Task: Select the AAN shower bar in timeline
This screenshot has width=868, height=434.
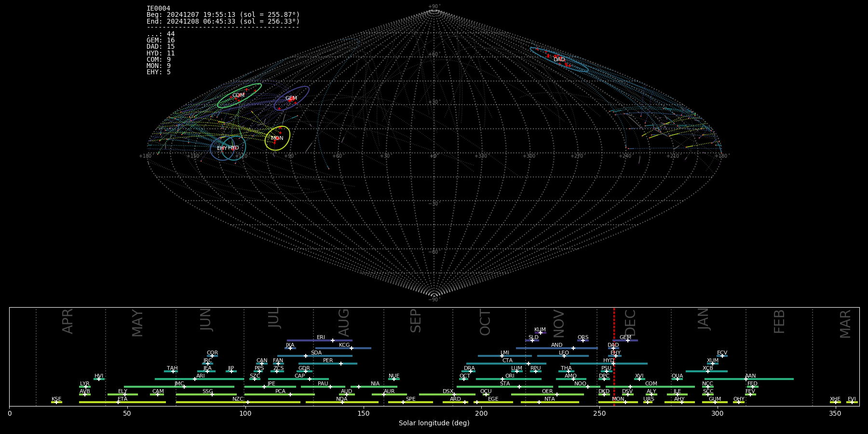Action: point(748,379)
